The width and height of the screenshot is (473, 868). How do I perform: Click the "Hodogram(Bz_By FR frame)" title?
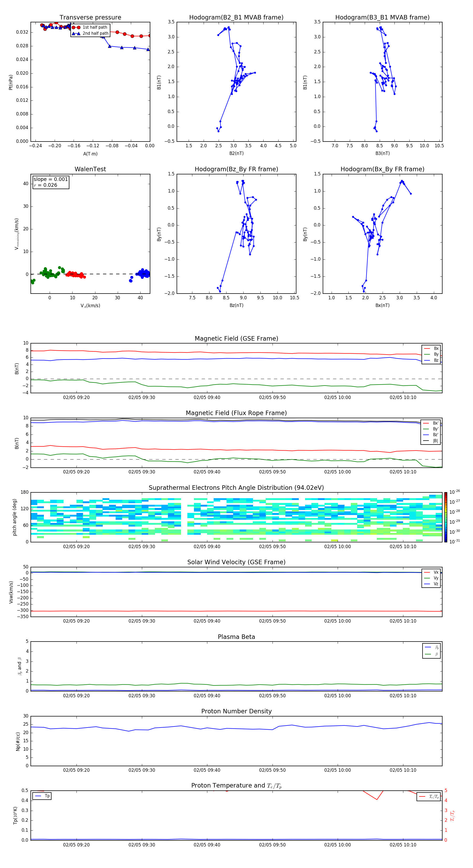[236, 169]
